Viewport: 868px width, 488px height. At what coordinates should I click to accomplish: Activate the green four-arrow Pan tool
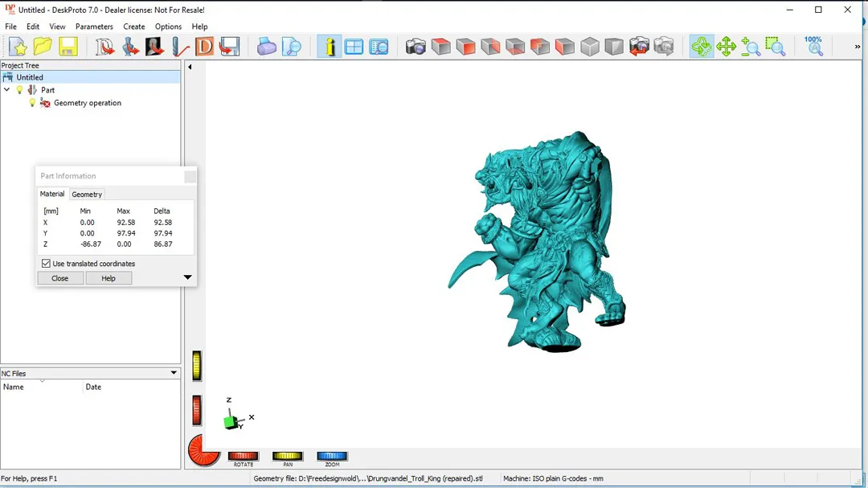726,47
